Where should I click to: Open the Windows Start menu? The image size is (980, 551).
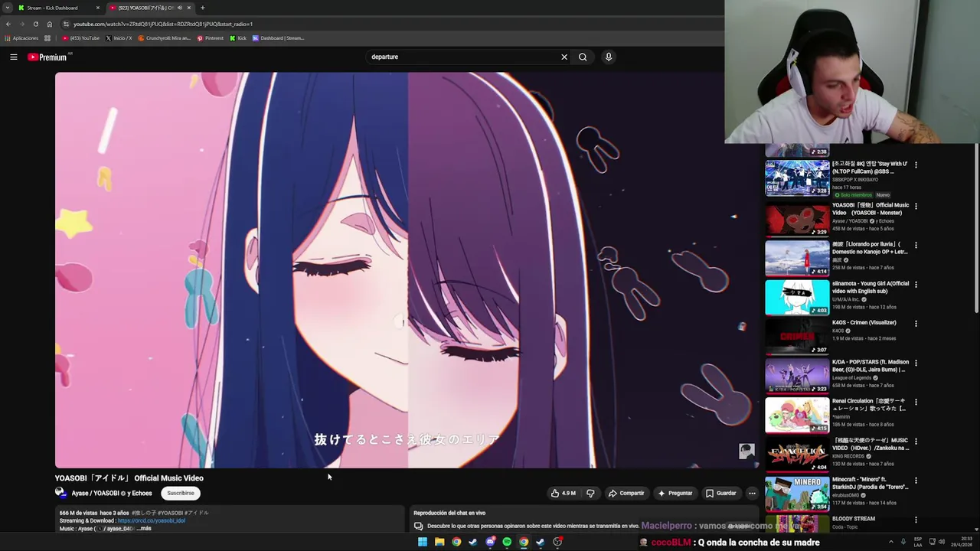[422, 542]
